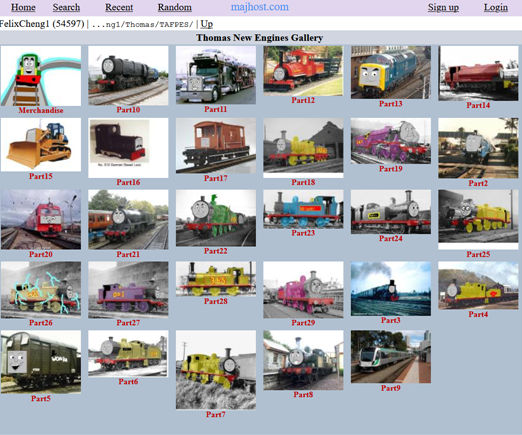Open the Part13 blue diesel thumbnail

pyautogui.click(x=391, y=73)
